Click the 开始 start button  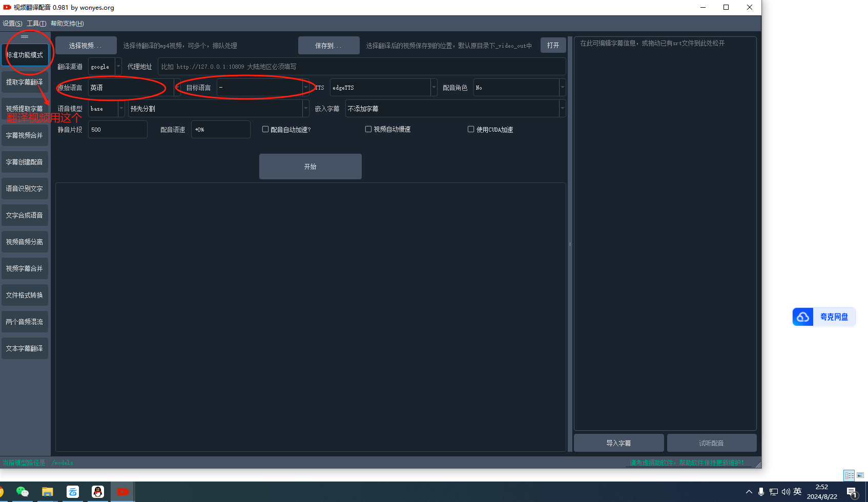point(310,166)
